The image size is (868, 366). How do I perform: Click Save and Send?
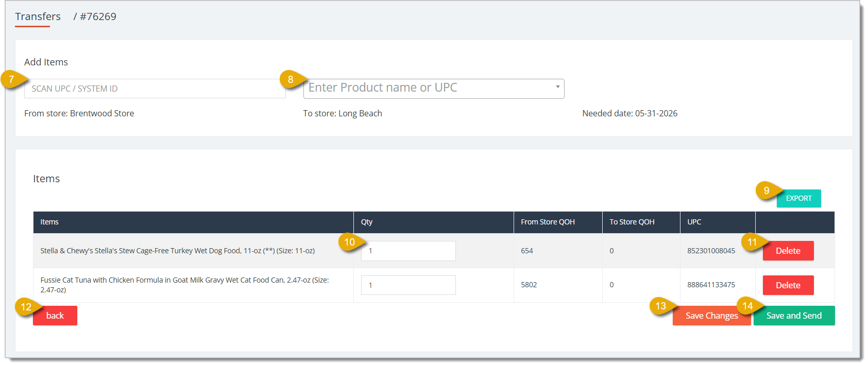pyautogui.click(x=794, y=316)
